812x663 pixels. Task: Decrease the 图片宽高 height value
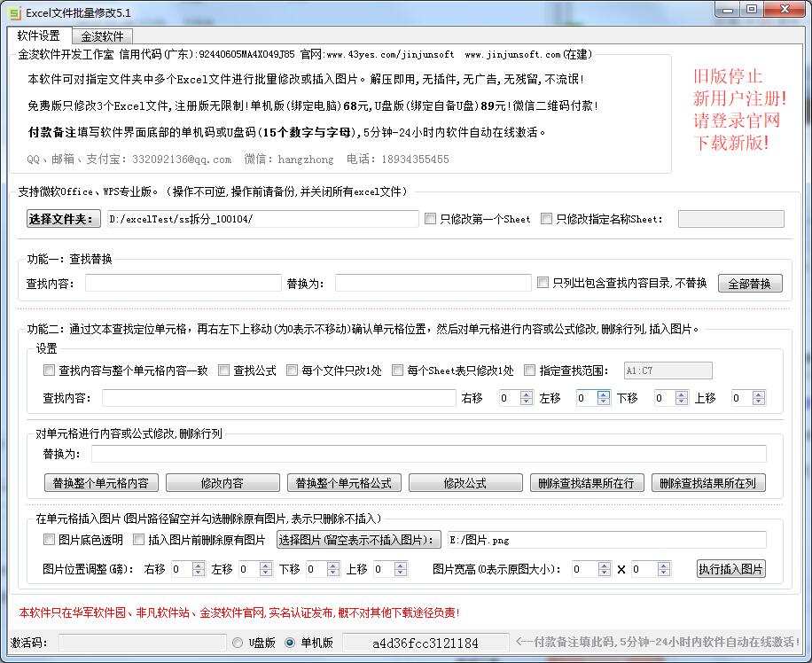coord(664,573)
